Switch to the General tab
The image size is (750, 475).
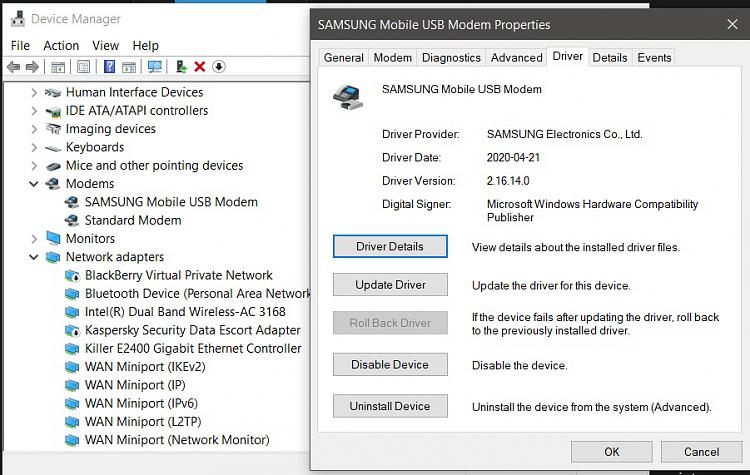tap(343, 57)
